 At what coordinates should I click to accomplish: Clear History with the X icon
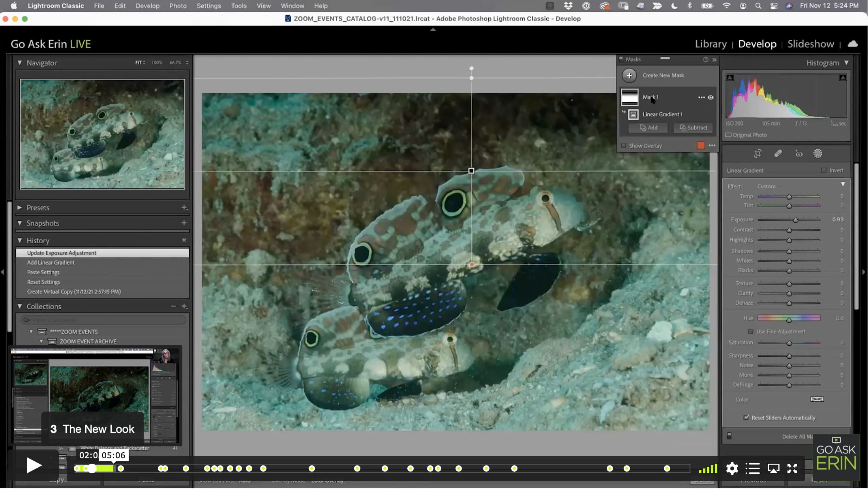184,240
